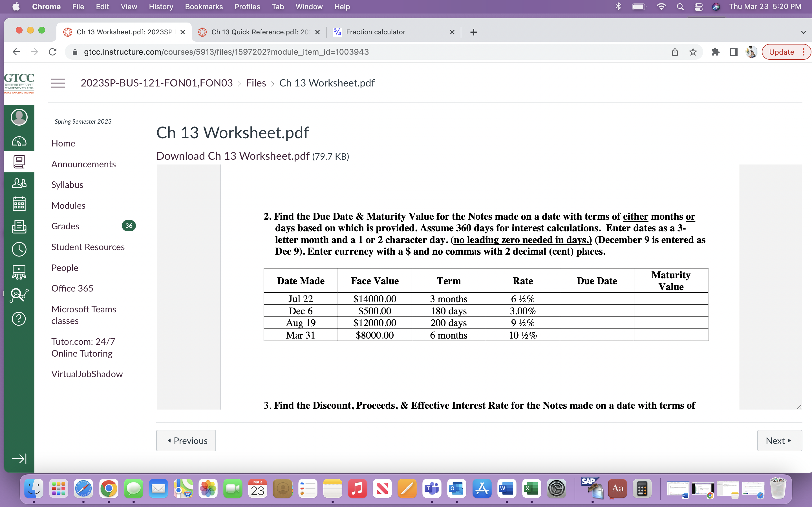The height and width of the screenshot is (507, 812).
Task: Open Canvas Studio from the sidebar
Action: (19, 272)
